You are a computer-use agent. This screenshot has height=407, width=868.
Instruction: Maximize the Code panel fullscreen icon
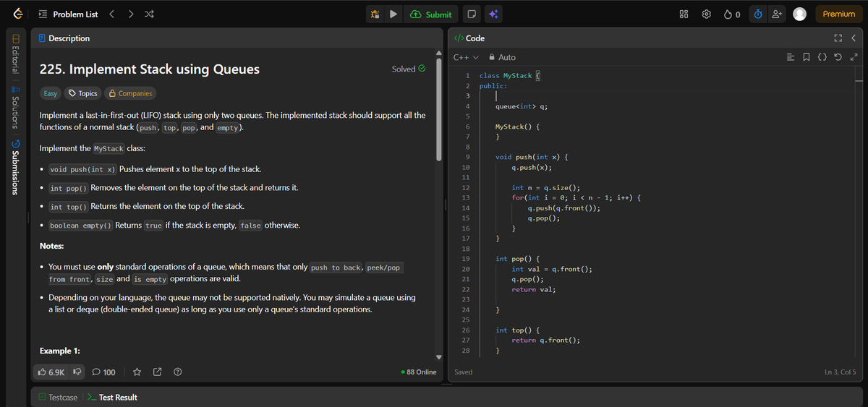click(840, 38)
